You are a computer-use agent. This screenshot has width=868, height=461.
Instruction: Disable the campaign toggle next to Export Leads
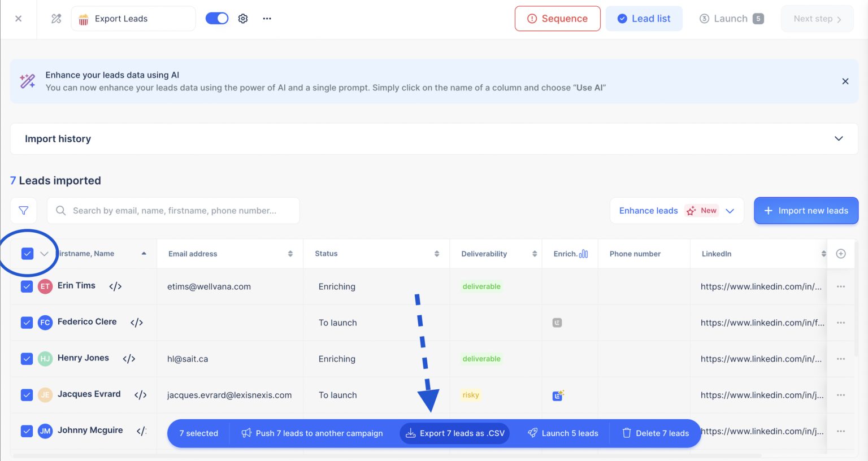coord(217,18)
